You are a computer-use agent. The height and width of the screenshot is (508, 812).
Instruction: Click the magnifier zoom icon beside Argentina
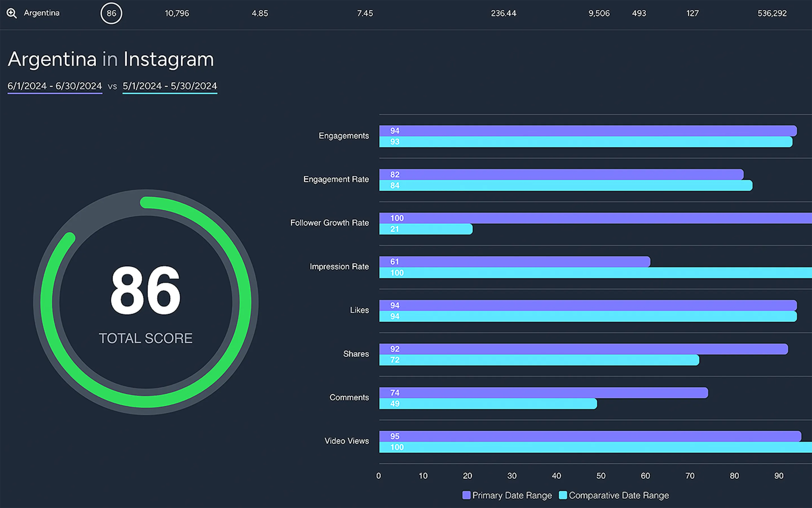(12, 14)
